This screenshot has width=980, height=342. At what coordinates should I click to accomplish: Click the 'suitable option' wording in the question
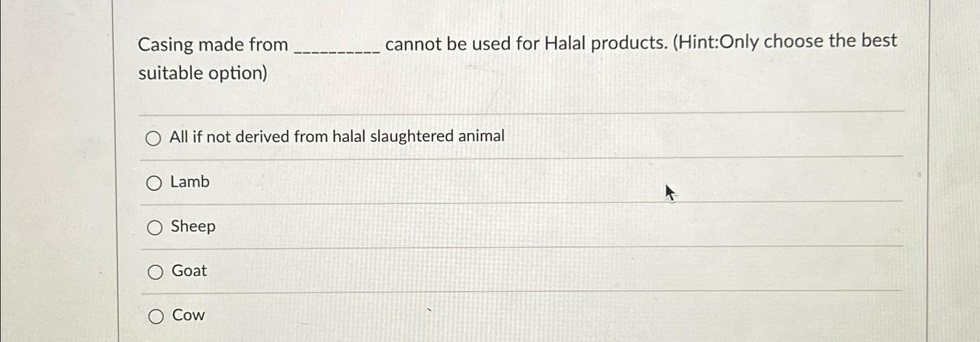(203, 73)
